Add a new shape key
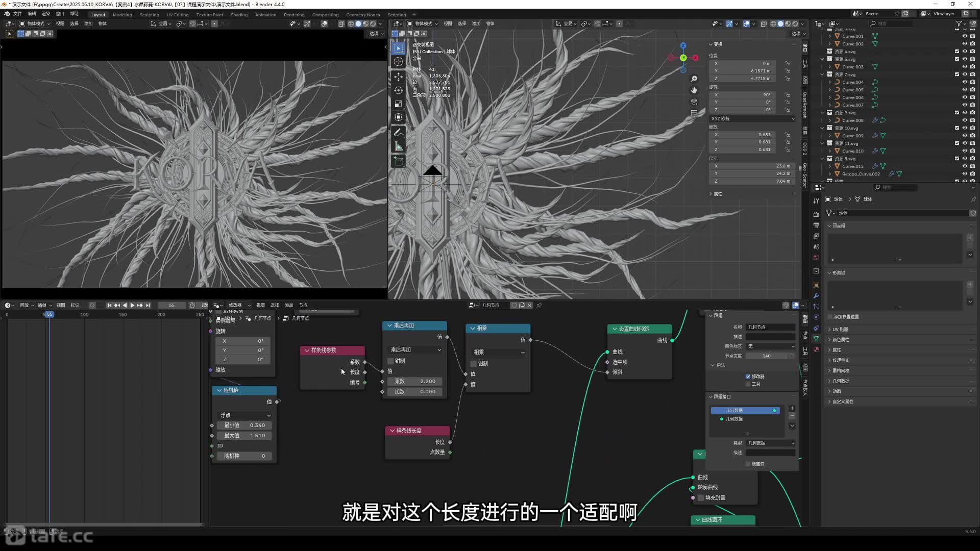Screen dimensions: 980x551 970,284
